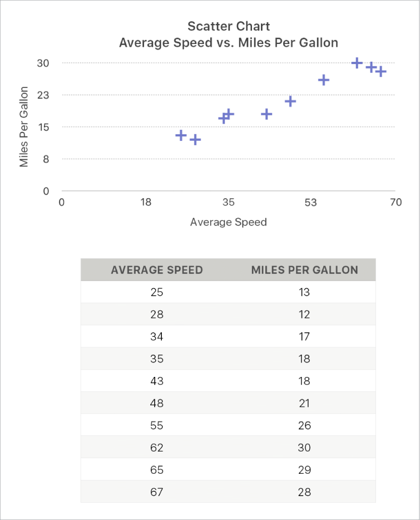The width and height of the screenshot is (420, 520).
Task: Click the lowest data point on the chart
Action: click(x=195, y=140)
